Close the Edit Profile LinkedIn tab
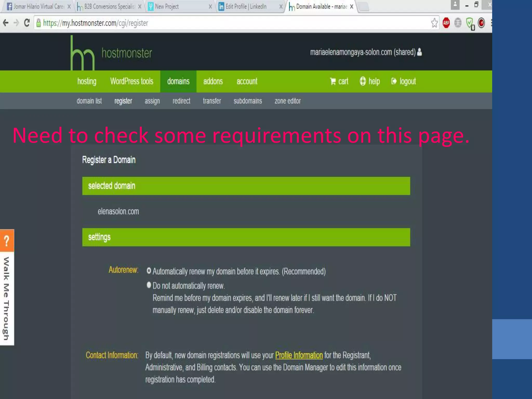 (x=281, y=7)
